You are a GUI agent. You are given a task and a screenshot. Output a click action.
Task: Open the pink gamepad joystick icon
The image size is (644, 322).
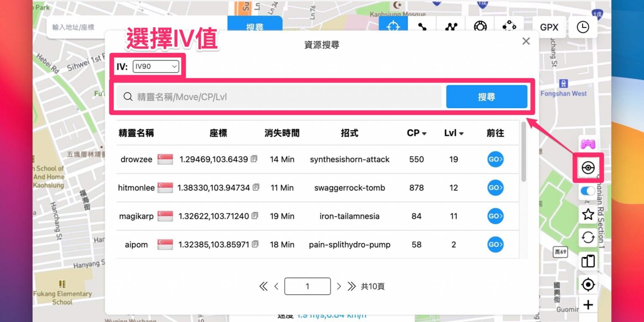pyautogui.click(x=588, y=144)
